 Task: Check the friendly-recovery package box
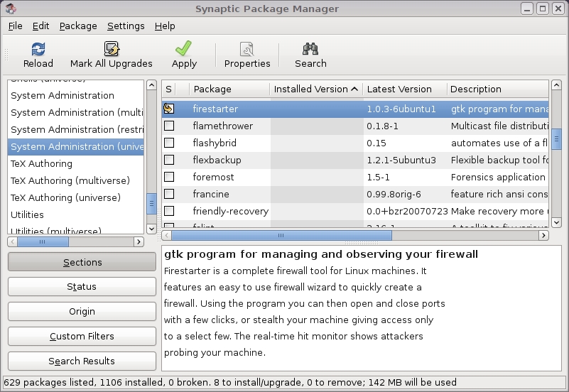169,211
